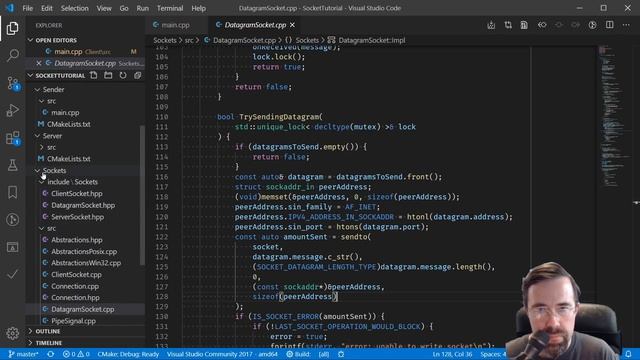Screen dimensions: 640x360
Task: Open the Edit menu
Action: click(x=47, y=8)
